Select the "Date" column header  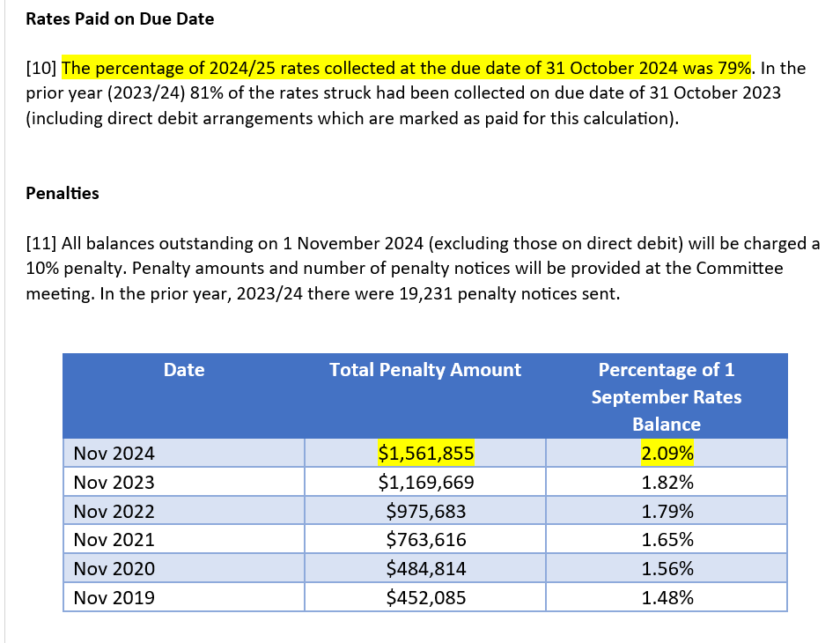click(184, 370)
